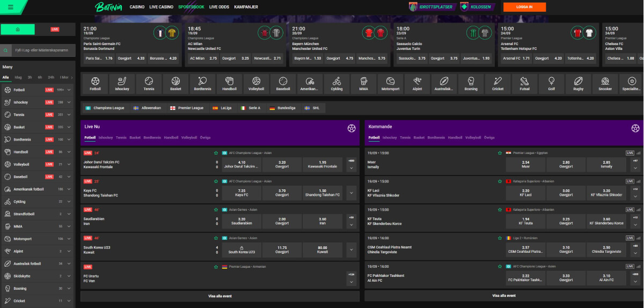Select the Basket sport tile

point(175,83)
